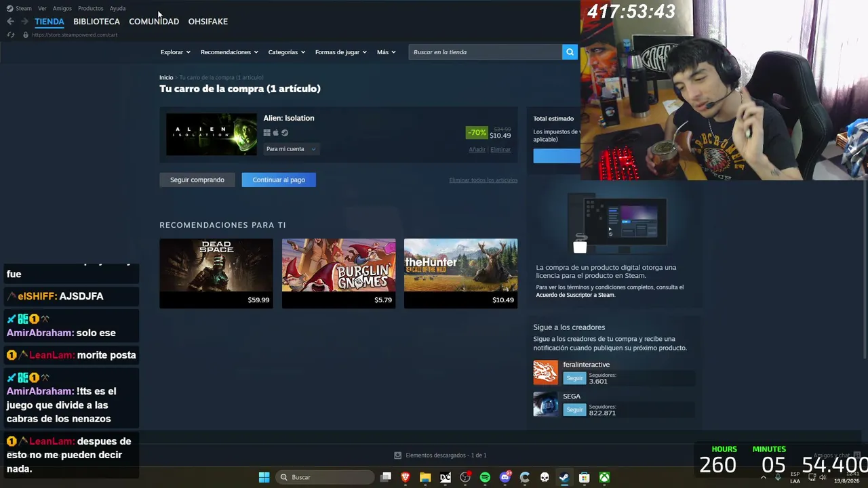Click the feralinteractive creator name
The width and height of the screenshot is (868, 488).
coord(587,365)
